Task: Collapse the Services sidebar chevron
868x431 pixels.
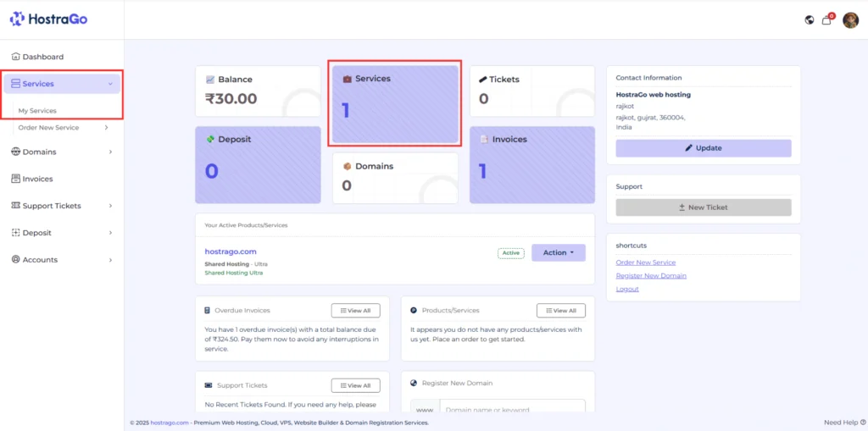Action: (110, 84)
